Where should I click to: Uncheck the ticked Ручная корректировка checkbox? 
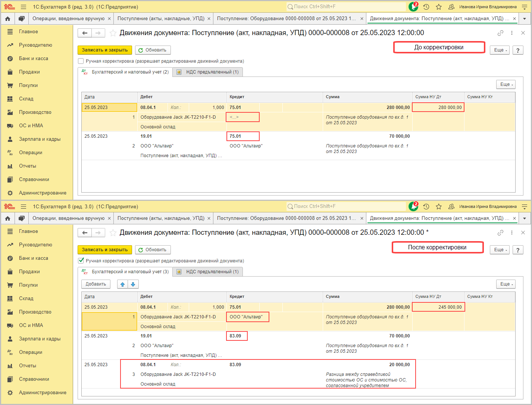click(81, 261)
